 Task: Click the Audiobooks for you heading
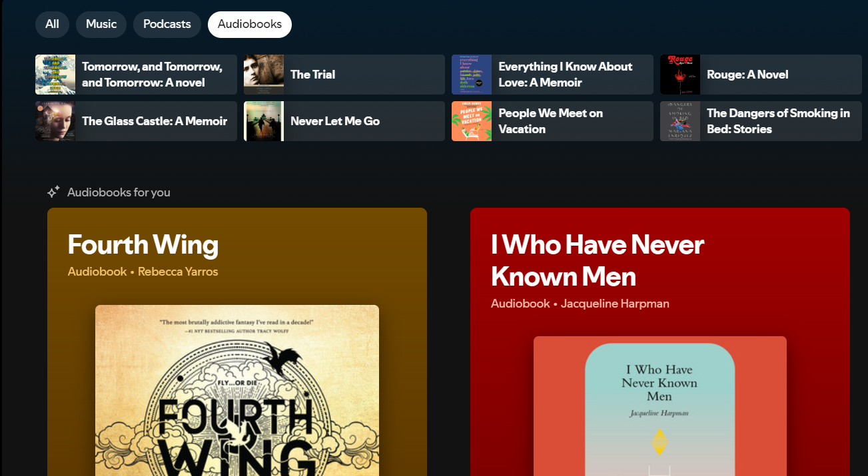(x=119, y=192)
